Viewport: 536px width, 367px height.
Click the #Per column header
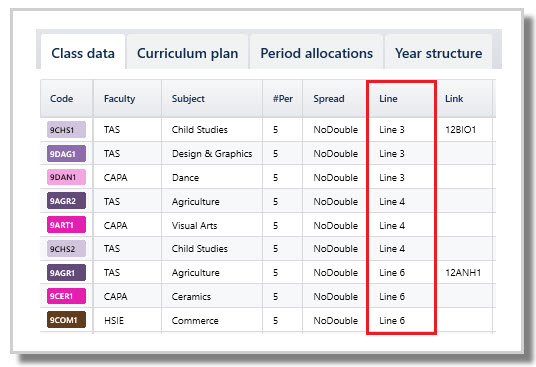click(x=283, y=99)
